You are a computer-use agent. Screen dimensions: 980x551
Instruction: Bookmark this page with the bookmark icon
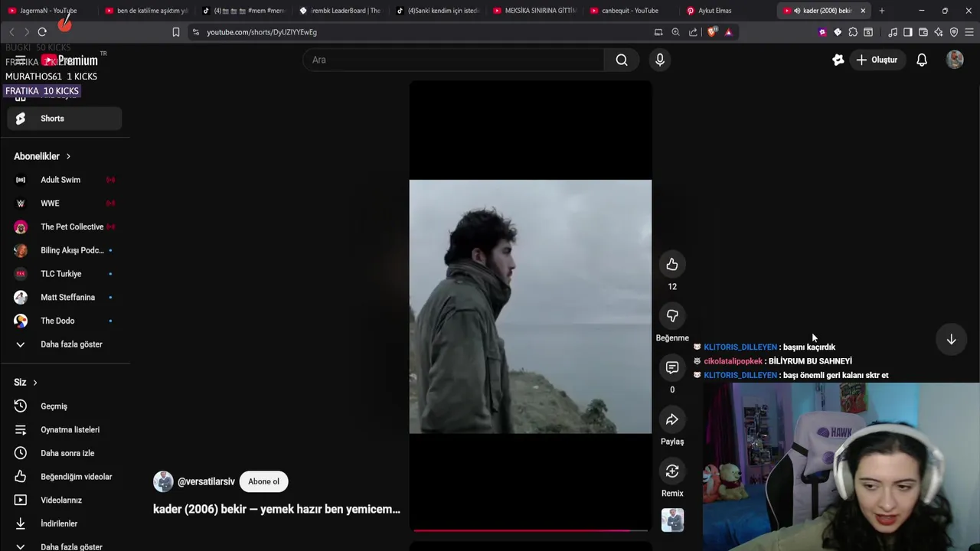click(x=176, y=32)
